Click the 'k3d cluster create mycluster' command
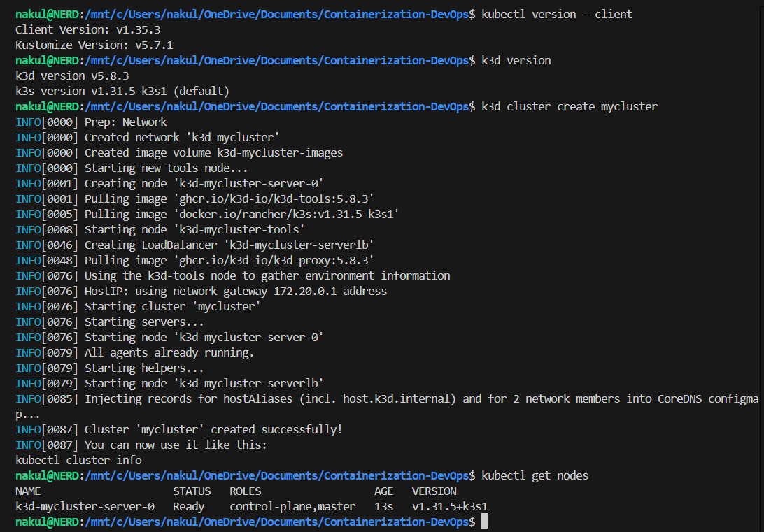The width and height of the screenshot is (764, 532). (x=570, y=106)
